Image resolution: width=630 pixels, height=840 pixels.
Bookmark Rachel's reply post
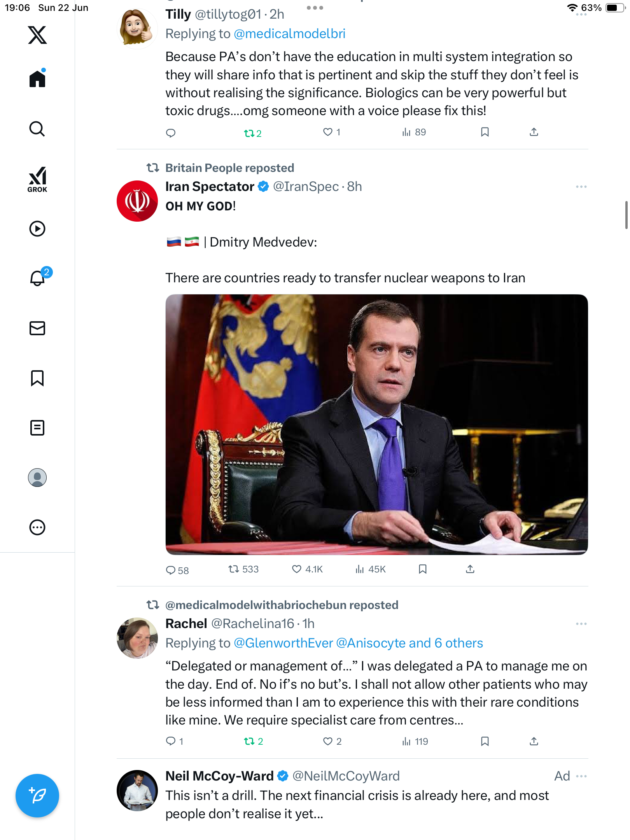click(485, 741)
